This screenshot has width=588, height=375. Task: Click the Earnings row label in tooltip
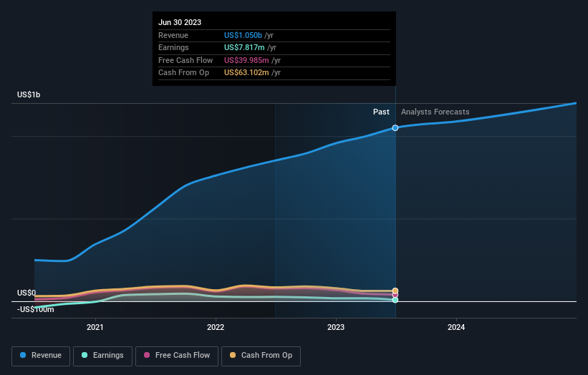[173, 47]
